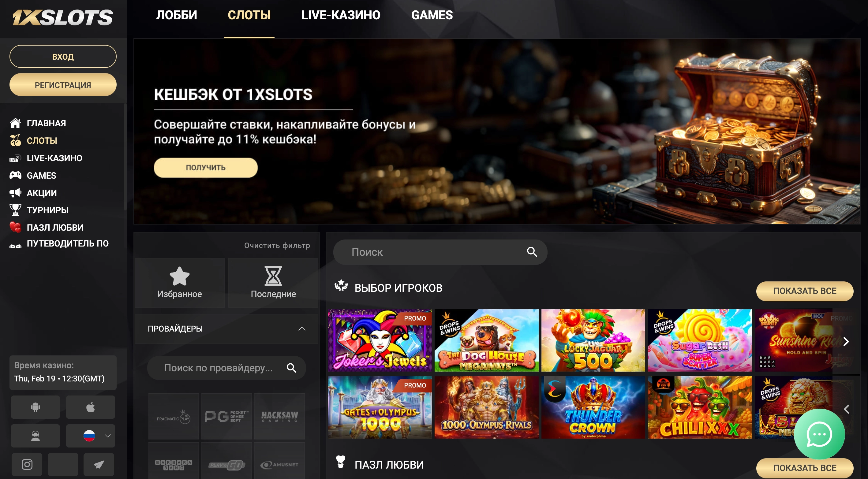Collapse the Провайдеры section
This screenshot has height=479, width=868.
[302, 329]
